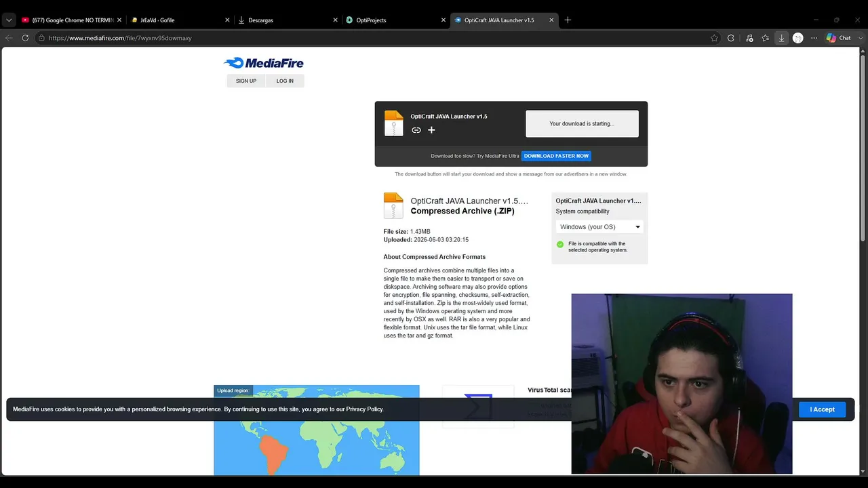The width and height of the screenshot is (868, 488).
Task: Click the About Compressed Archive Formats heading
Action: pyautogui.click(x=435, y=257)
